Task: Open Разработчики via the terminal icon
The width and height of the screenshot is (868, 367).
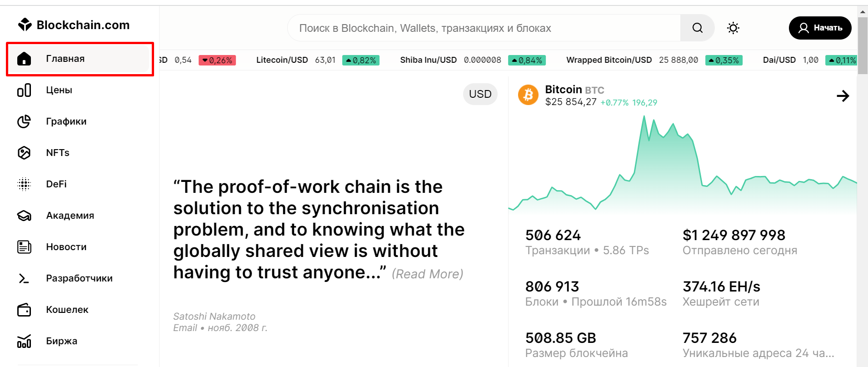Action: [x=24, y=278]
